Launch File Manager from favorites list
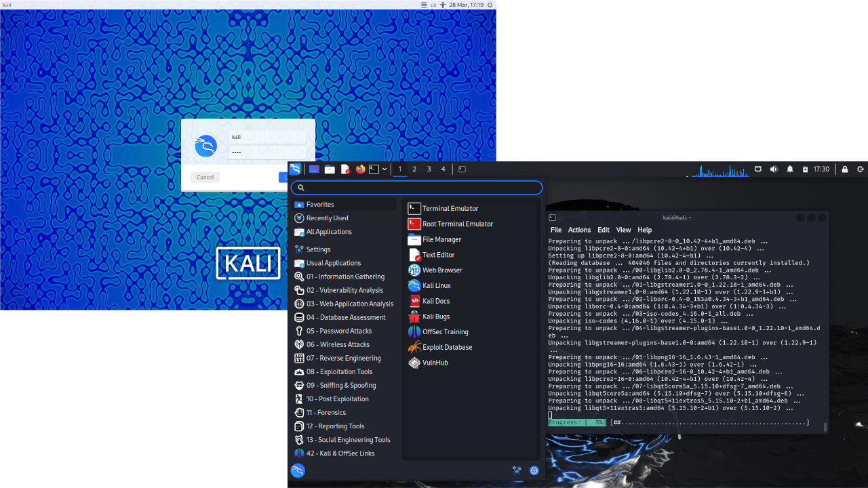Image resolution: width=868 pixels, height=488 pixels. (x=472, y=239)
